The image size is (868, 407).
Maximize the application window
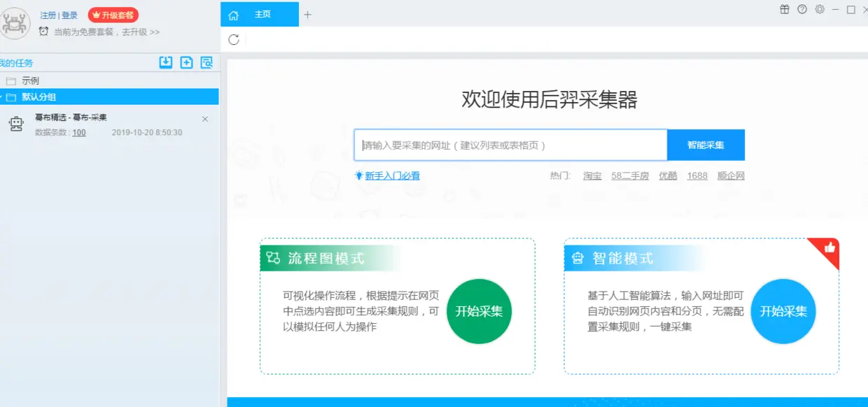[851, 9]
